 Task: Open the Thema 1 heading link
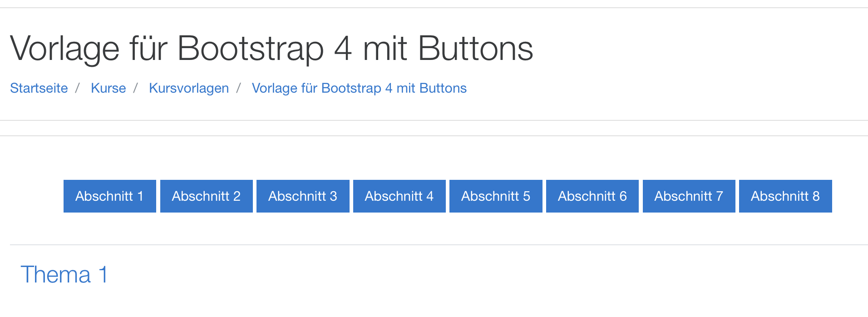[x=64, y=275]
